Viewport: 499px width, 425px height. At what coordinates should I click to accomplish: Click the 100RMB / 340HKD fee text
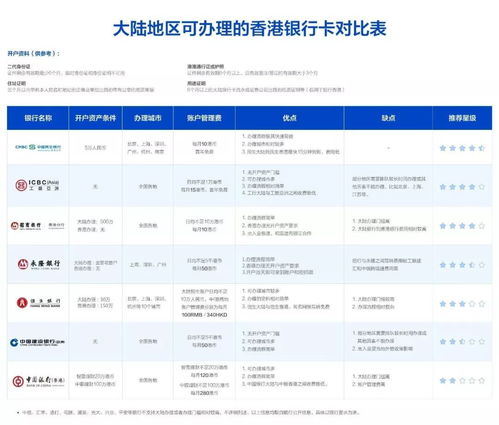tap(204, 315)
